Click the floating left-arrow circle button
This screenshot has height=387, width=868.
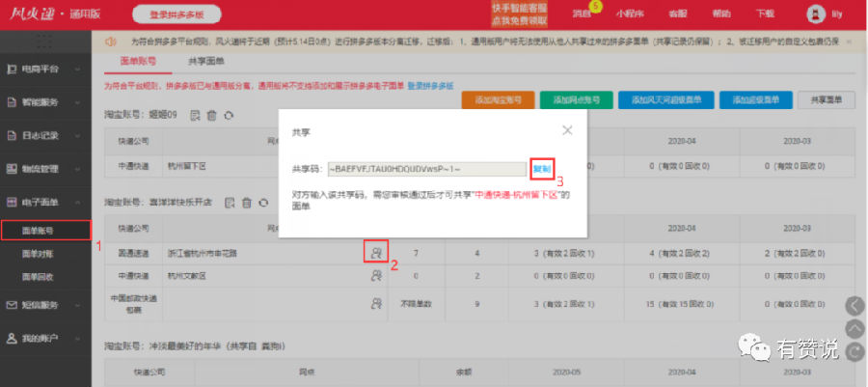click(x=855, y=305)
